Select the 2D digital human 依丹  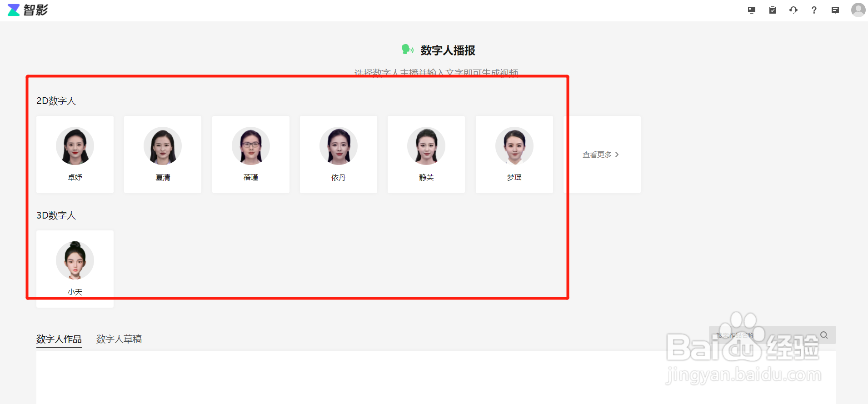[339, 155]
